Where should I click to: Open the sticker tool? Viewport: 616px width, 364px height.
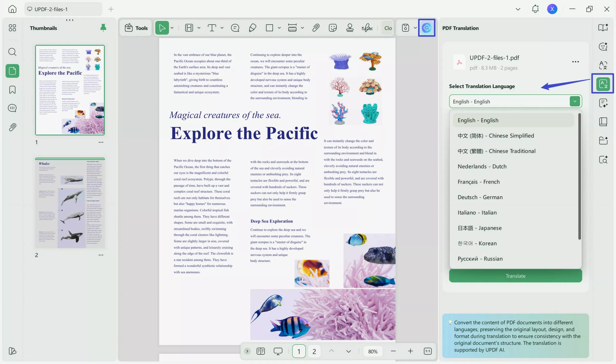(x=333, y=27)
